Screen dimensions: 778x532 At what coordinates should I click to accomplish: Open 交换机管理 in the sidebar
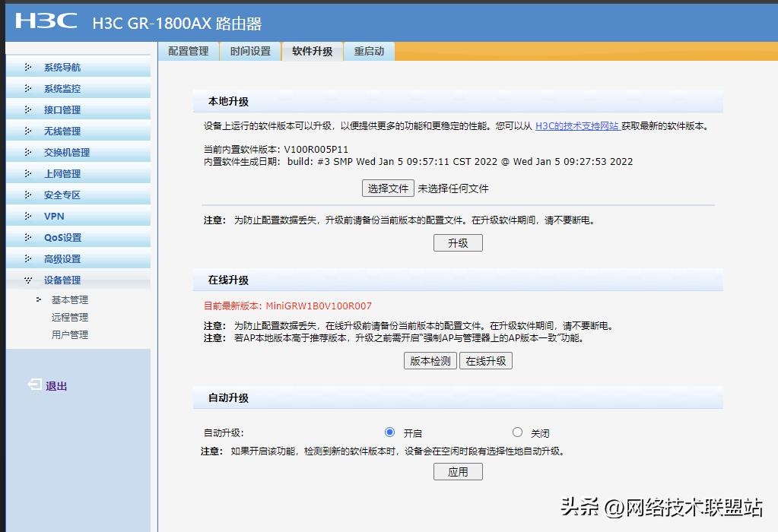[66, 153]
